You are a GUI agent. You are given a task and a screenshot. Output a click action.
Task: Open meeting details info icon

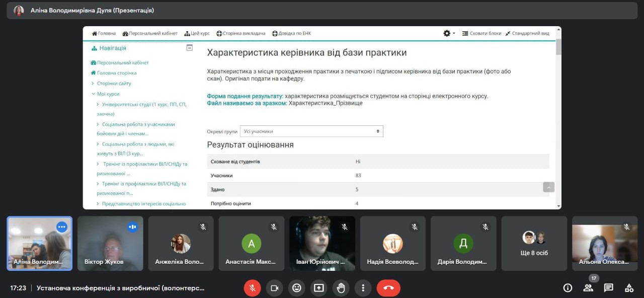coord(568,288)
